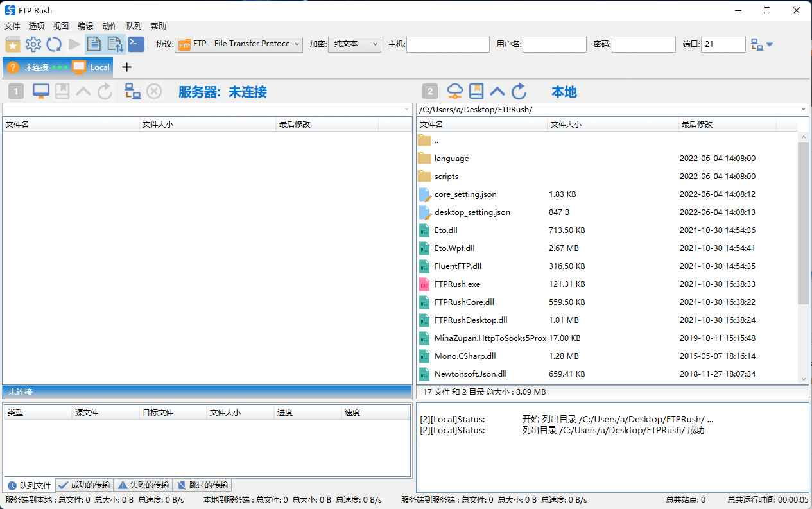Sort local files by 文件名 column
The width and height of the screenshot is (812, 509).
482,125
